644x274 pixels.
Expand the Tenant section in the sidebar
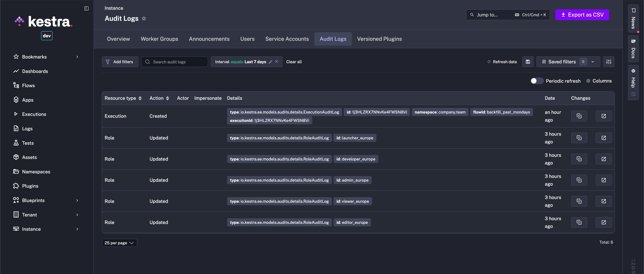pyautogui.click(x=77, y=214)
